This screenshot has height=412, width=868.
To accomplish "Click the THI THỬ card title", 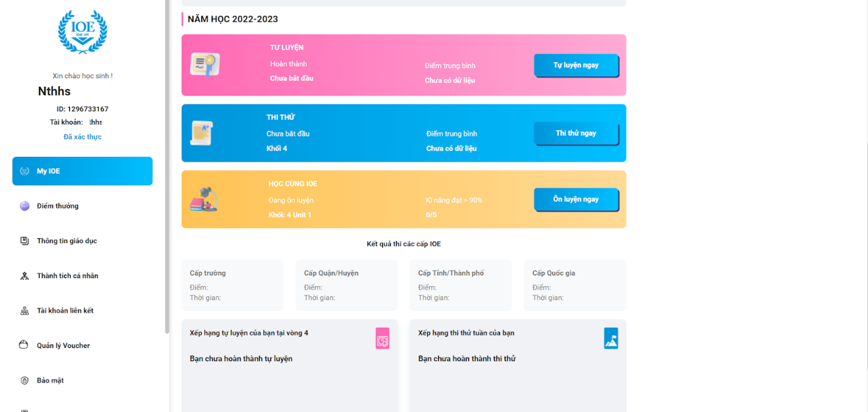I will click(281, 118).
